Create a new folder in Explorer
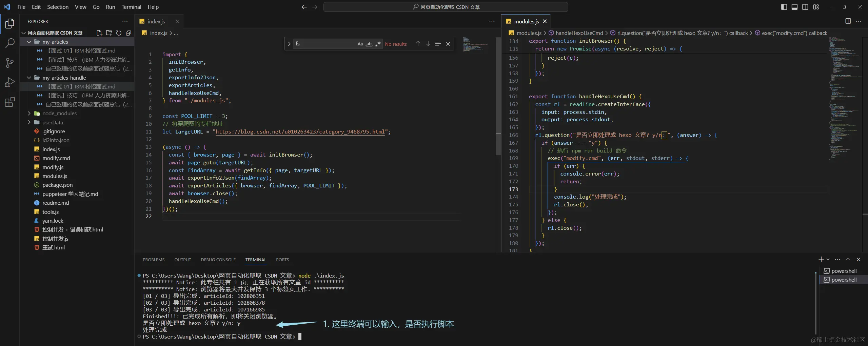The image size is (868, 346). click(x=109, y=33)
